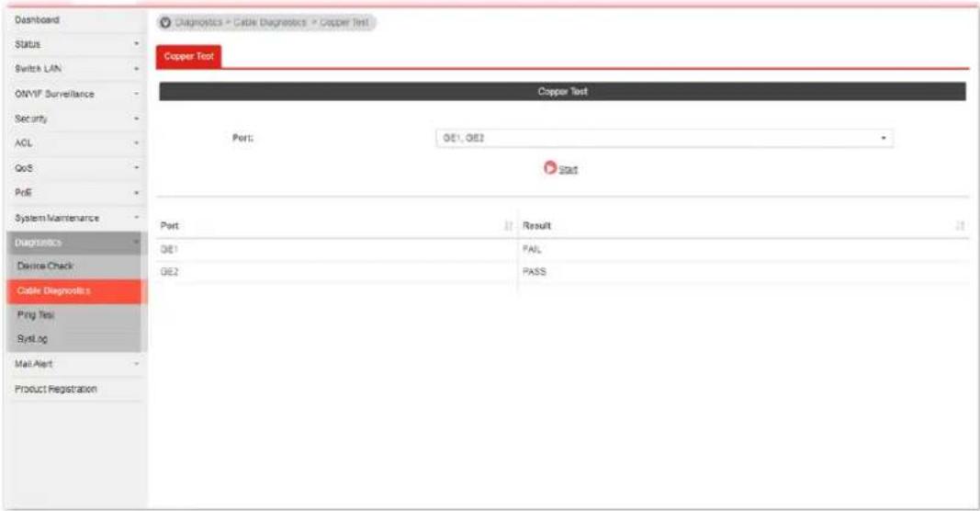The image size is (980, 511).
Task: Collapse the Diagnostics menu
Action: [x=75, y=243]
